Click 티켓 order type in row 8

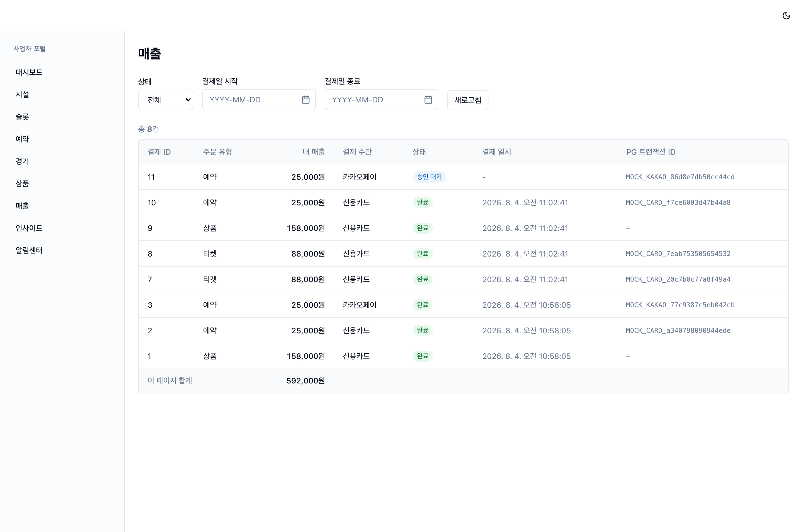(210, 254)
